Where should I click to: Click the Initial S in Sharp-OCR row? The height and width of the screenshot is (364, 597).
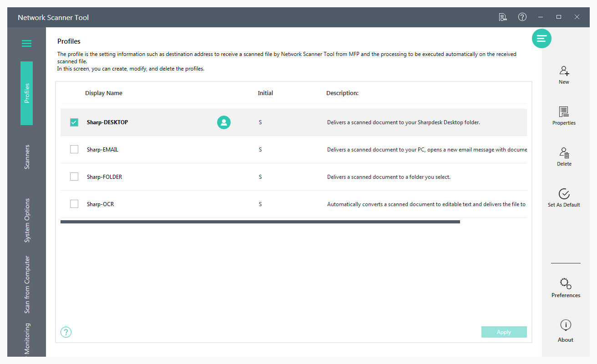click(x=260, y=204)
